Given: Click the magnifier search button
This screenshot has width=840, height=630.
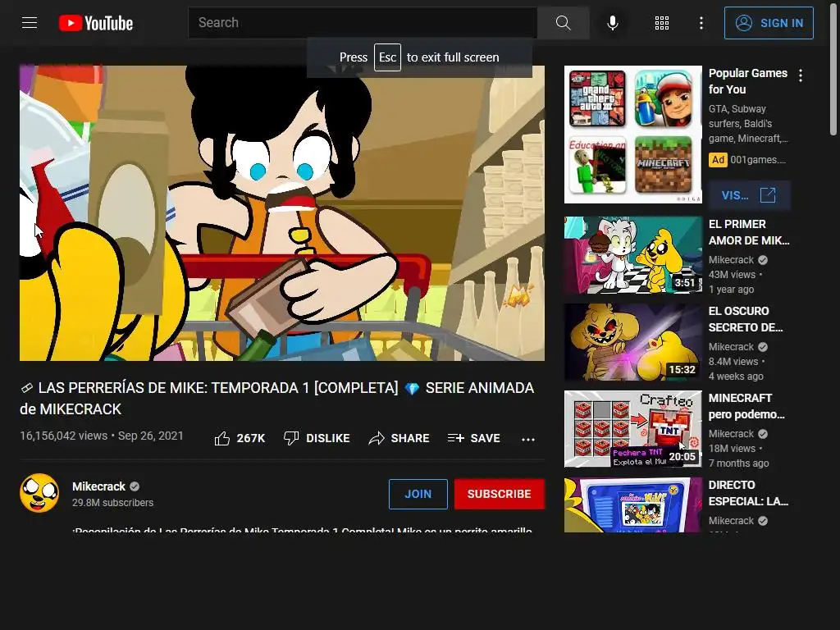Looking at the screenshot, I should pos(563,22).
